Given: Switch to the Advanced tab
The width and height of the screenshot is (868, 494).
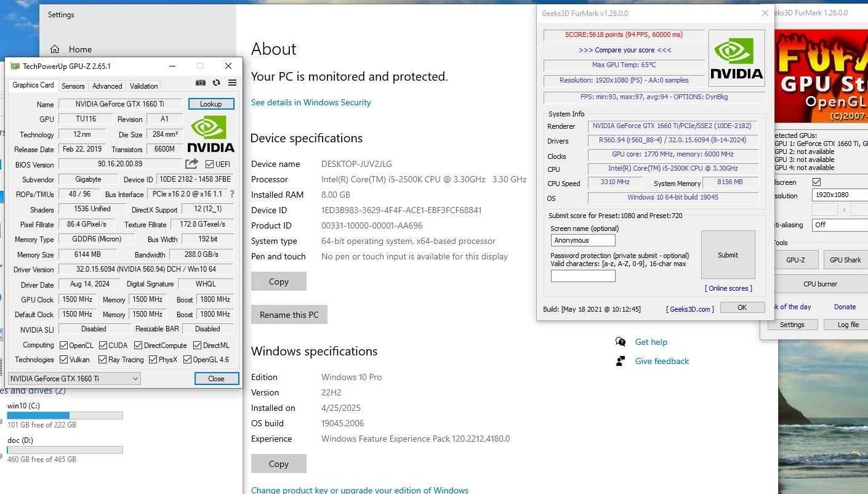Looking at the screenshot, I should [x=107, y=86].
